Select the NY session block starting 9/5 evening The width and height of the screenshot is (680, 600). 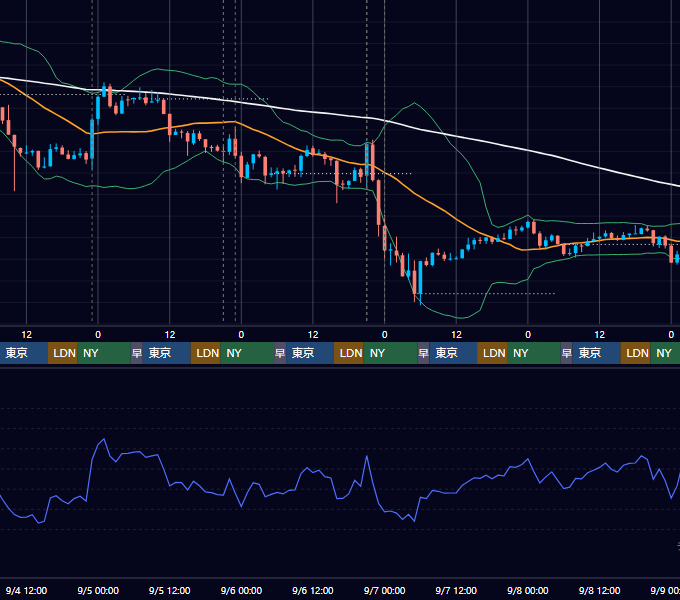(247, 353)
